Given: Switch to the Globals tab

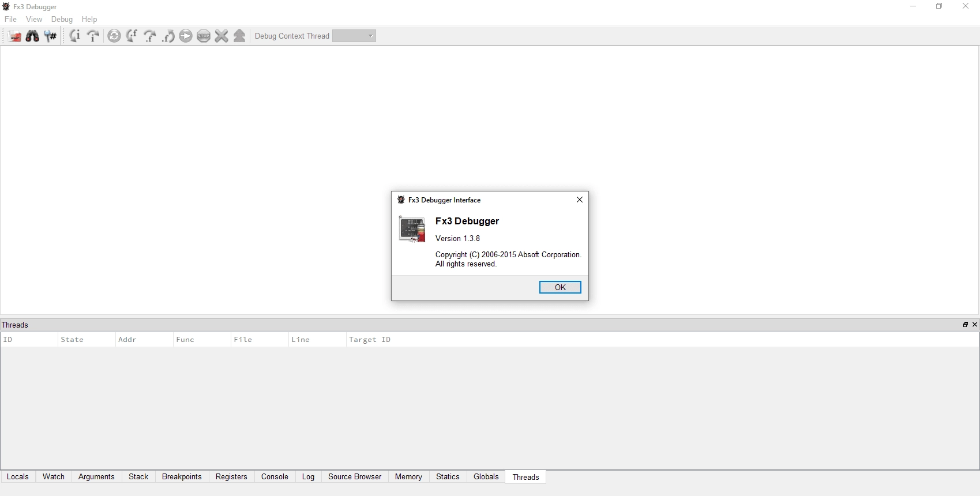Looking at the screenshot, I should pyautogui.click(x=486, y=477).
